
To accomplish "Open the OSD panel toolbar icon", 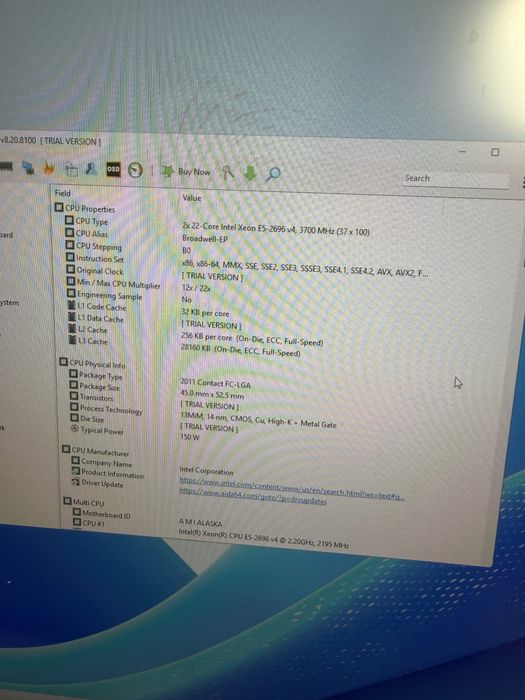I will coord(113,169).
